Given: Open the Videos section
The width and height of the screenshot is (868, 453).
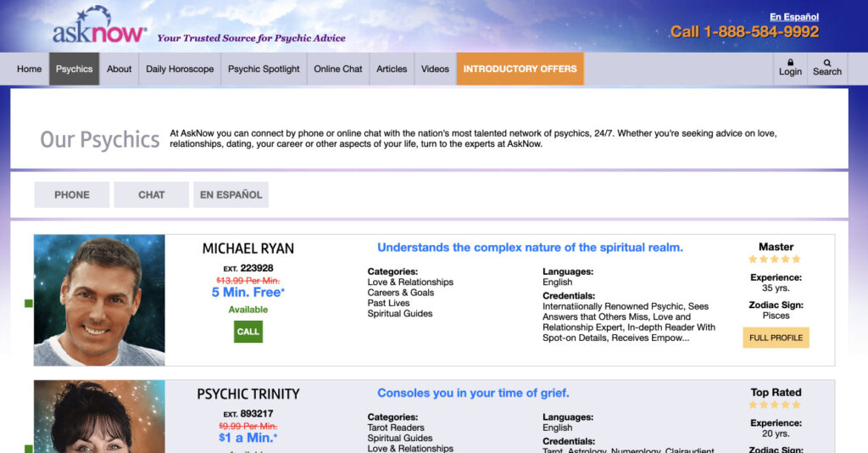Looking at the screenshot, I should pos(435,69).
